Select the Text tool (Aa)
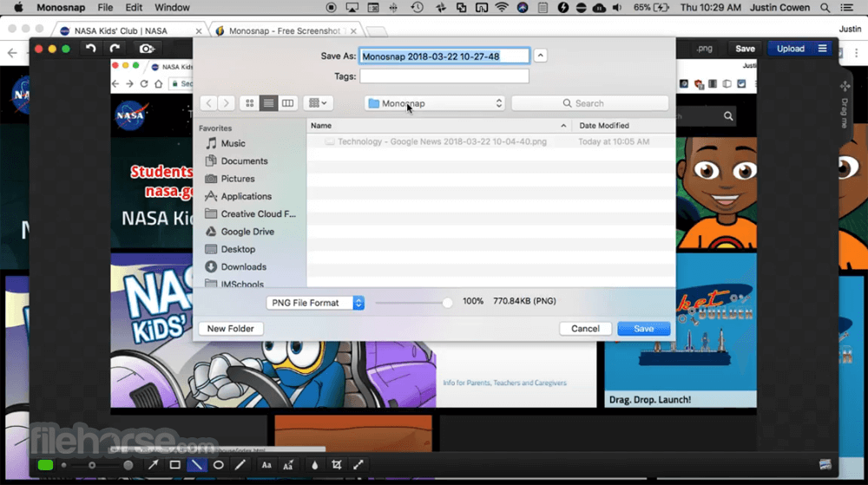The image size is (868, 485). [x=266, y=465]
